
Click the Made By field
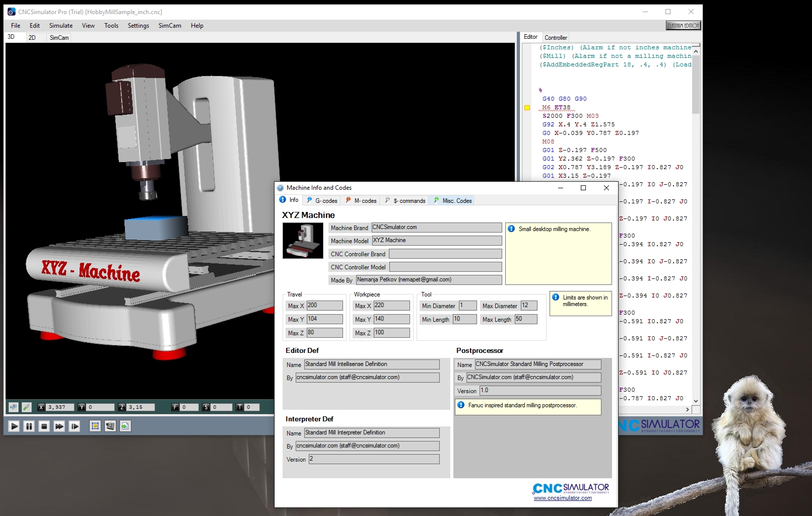point(429,280)
